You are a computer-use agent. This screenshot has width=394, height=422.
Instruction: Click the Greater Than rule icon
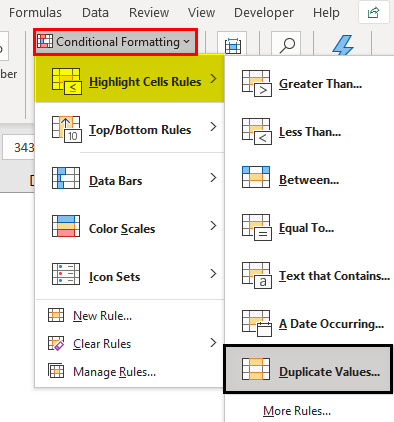[x=256, y=83]
